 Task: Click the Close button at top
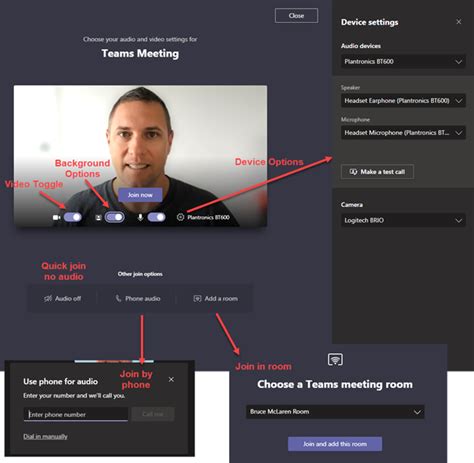[x=296, y=16]
